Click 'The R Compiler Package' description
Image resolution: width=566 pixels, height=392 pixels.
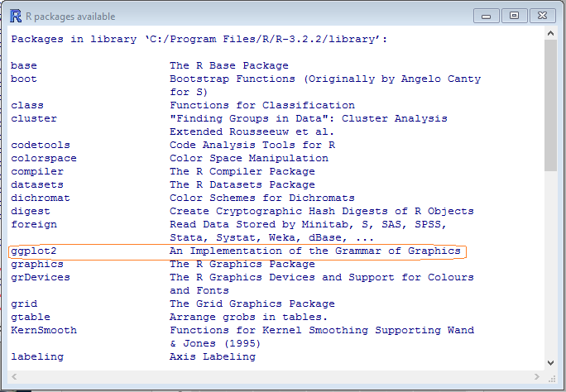point(242,172)
